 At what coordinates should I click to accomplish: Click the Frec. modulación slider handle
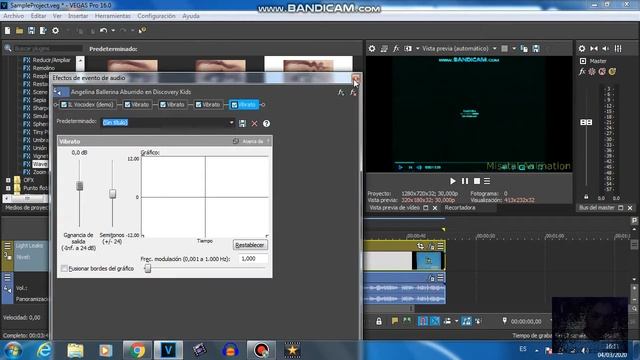[x=148, y=268]
